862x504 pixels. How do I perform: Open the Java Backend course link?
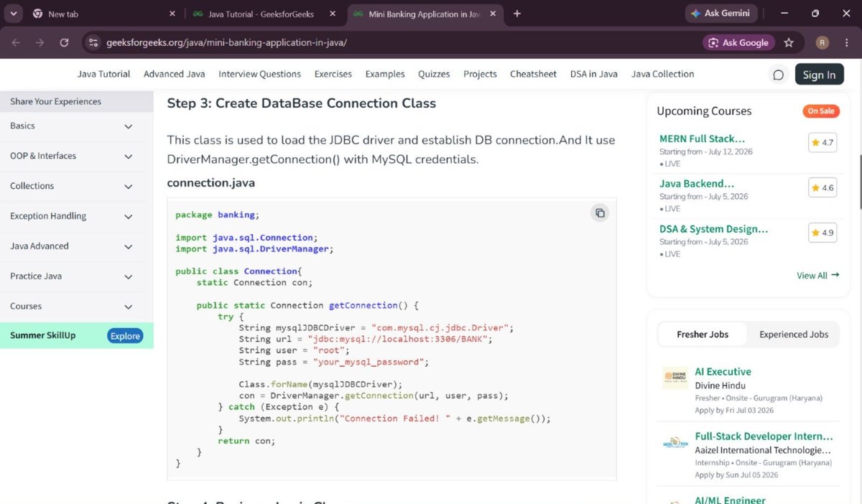coord(697,184)
